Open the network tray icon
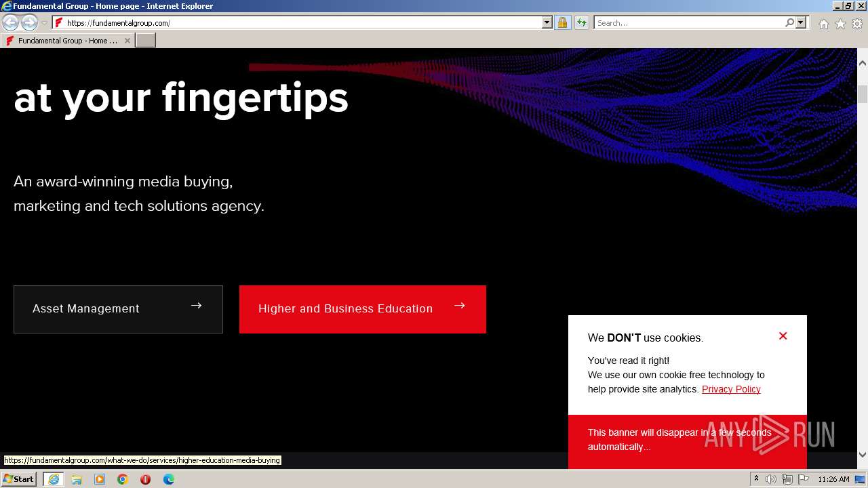 (787, 479)
